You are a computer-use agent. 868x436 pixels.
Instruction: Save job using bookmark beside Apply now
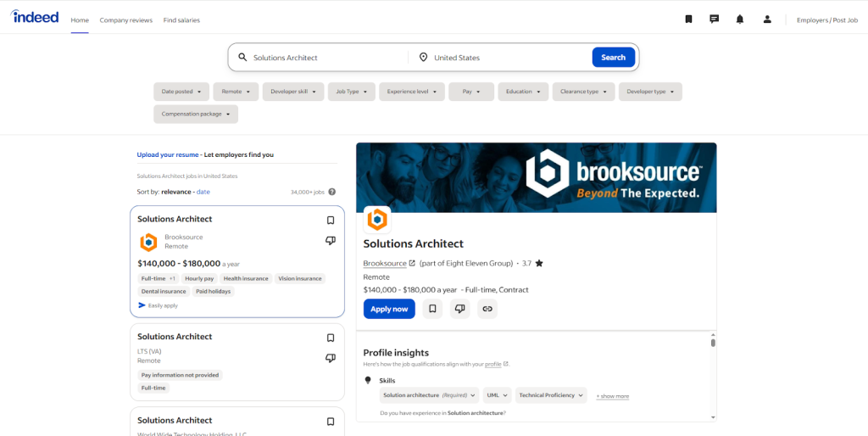pos(432,309)
